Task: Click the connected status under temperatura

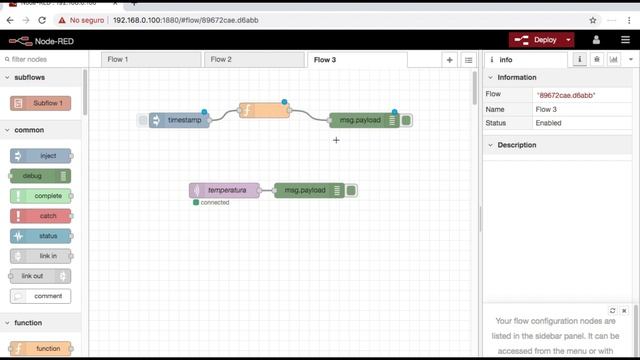Action: pyautogui.click(x=211, y=202)
